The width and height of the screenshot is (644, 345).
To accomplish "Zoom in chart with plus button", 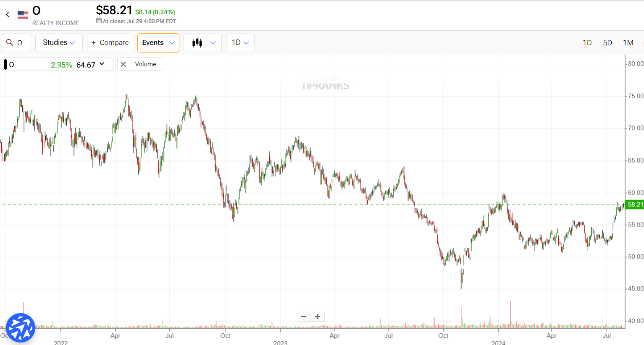I will [318, 317].
